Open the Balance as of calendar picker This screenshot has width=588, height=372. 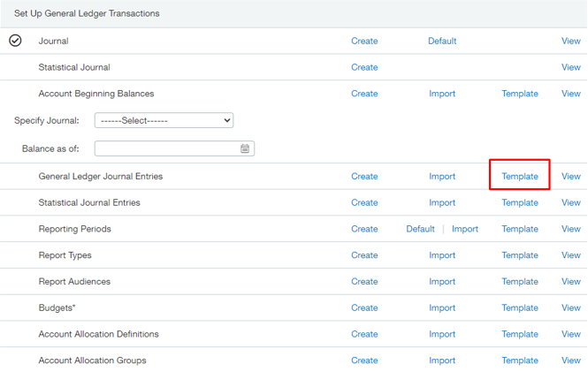click(245, 148)
